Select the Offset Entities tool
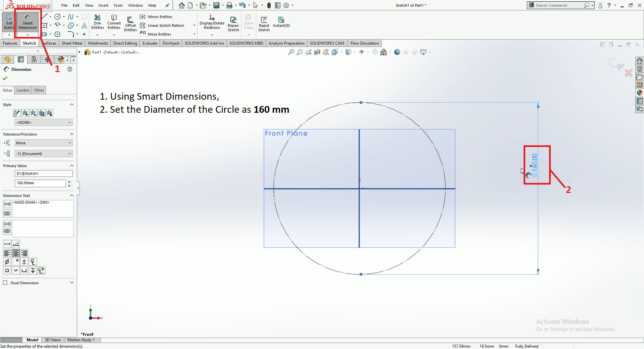This screenshot has height=349, width=644. tap(130, 24)
